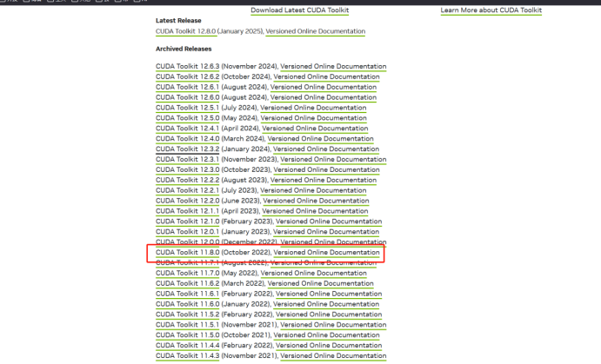Click the CUDA Toolkit 11.7.0 link

pos(187,273)
